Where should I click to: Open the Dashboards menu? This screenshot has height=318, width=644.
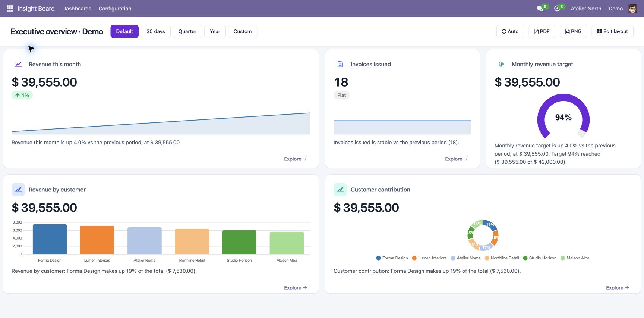pyautogui.click(x=77, y=9)
